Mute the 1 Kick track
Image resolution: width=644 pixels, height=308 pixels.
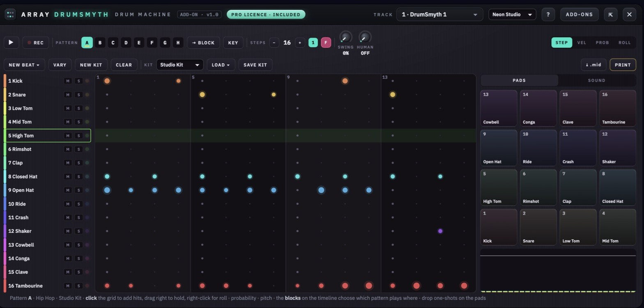(68, 81)
